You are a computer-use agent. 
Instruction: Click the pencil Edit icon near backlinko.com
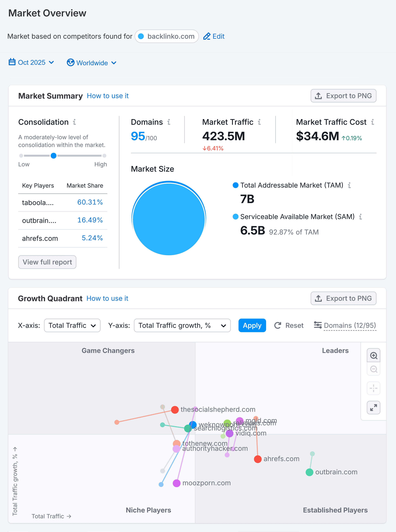click(207, 36)
